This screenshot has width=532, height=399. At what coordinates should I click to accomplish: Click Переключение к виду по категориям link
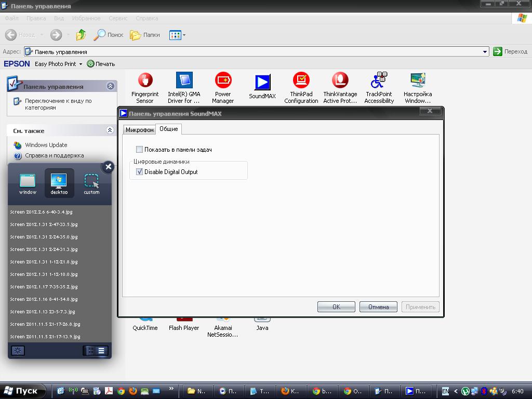pyautogui.click(x=58, y=104)
